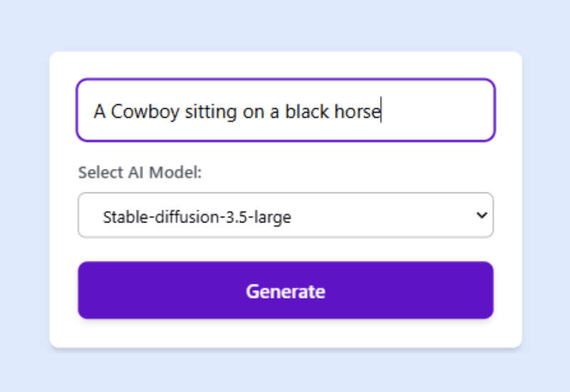Click the word "black" in the prompt field
Screen dimensions: 570x392
[306, 111]
